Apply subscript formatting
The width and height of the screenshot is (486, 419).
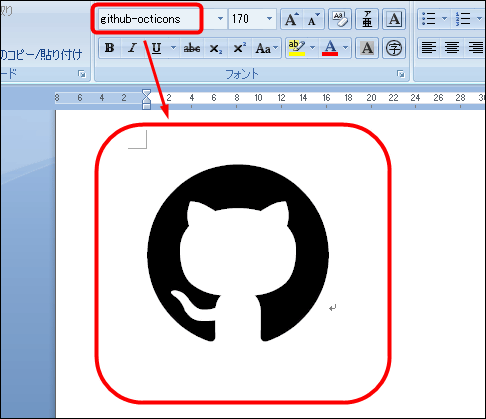[216, 48]
